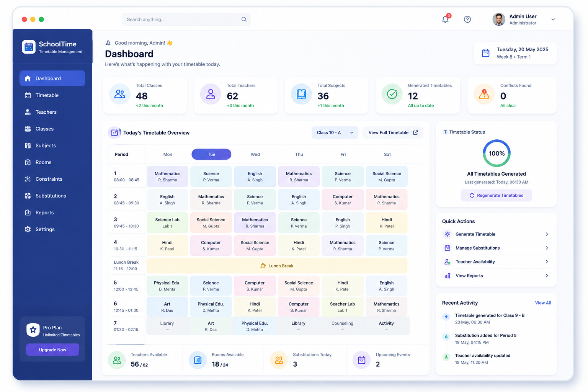Click the Generate Timetable sparkle icon
The image size is (588, 392).
tap(447, 234)
